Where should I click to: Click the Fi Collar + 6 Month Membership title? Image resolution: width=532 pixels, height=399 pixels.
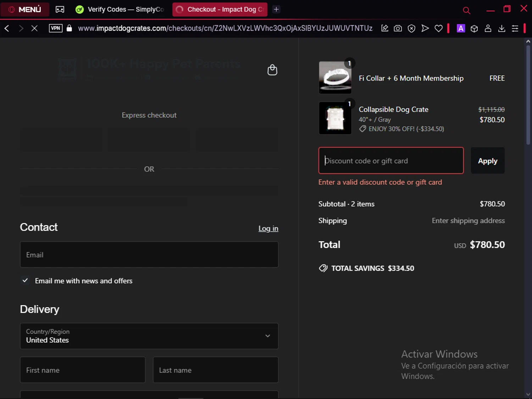click(x=411, y=78)
